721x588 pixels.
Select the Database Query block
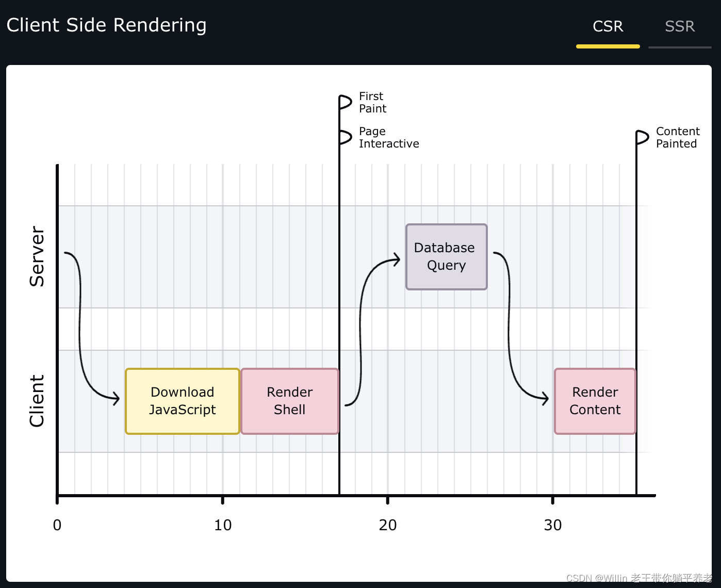[447, 256]
